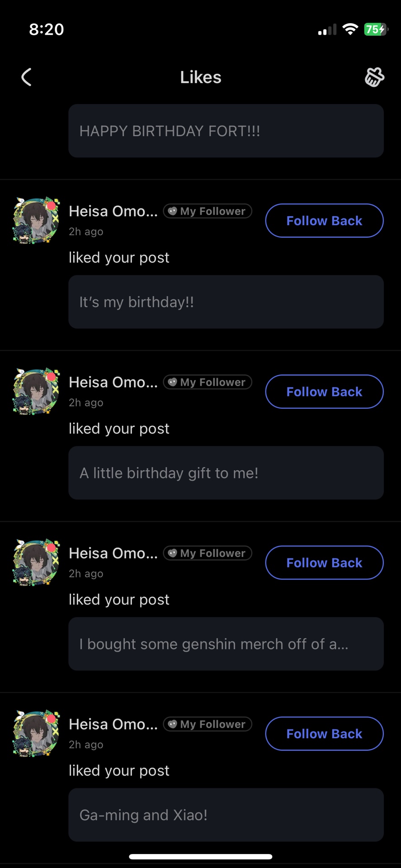401x868 pixels.
Task: Tap Heisa Omo... username above "It's my birthday!!"
Action: (x=113, y=211)
